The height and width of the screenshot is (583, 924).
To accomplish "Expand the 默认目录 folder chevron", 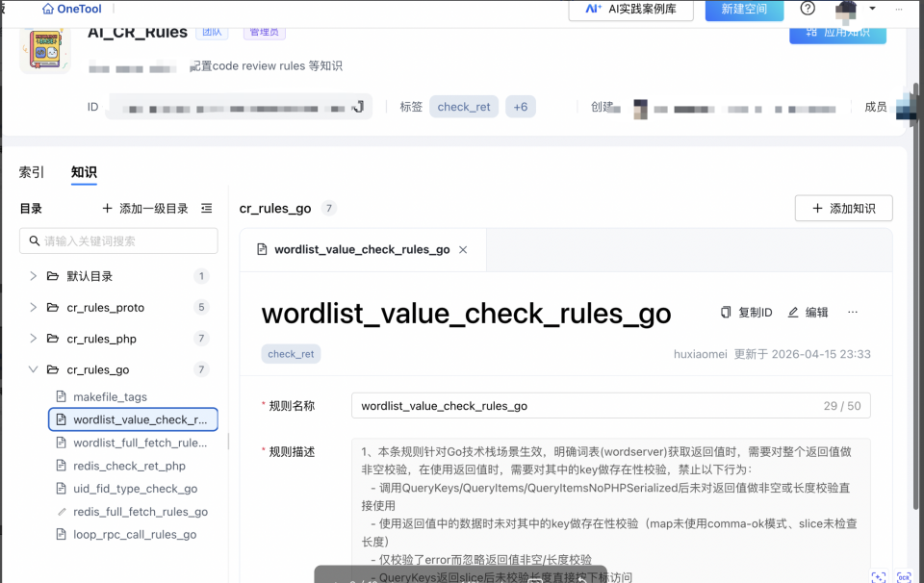I will [33, 275].
